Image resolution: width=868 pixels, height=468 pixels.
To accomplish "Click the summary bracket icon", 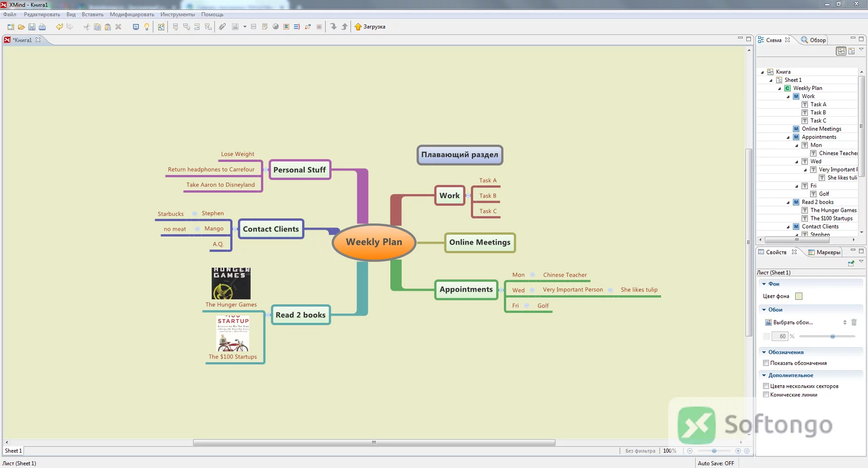I will pyautogui.click(x=297, y=27).
